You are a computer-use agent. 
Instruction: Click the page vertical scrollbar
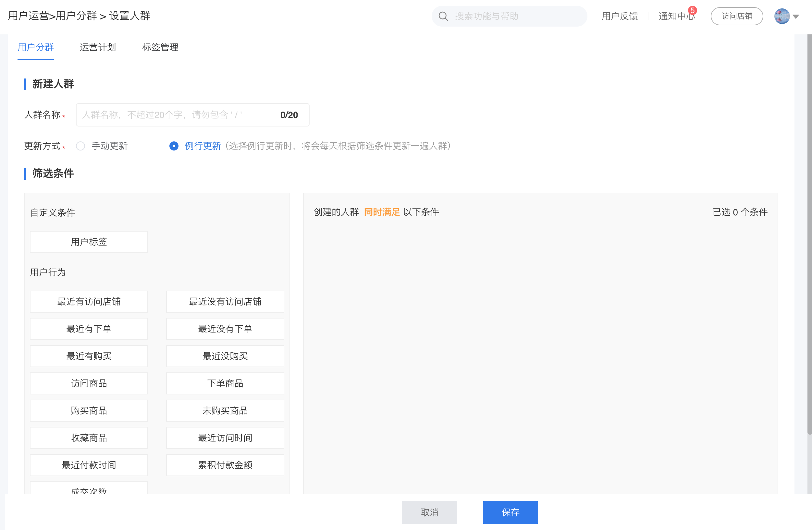point(809,235)
